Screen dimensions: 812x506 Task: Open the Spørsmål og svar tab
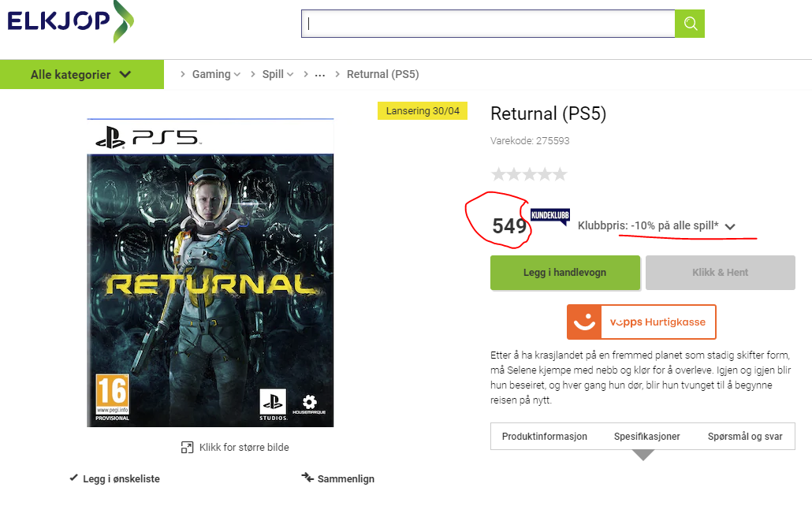click(745, 436)
